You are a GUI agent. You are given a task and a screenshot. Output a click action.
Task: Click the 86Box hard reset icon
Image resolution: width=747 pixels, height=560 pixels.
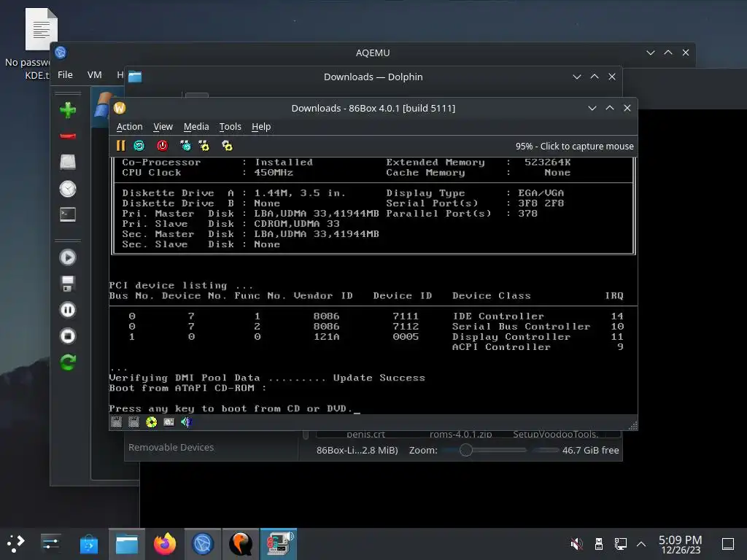pos(139,146)
